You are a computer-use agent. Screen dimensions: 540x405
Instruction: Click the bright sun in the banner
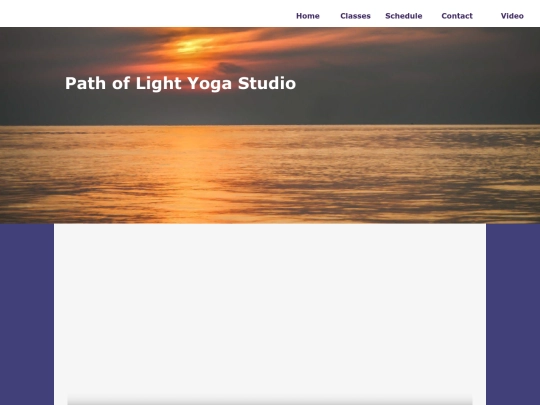(195, 46)
